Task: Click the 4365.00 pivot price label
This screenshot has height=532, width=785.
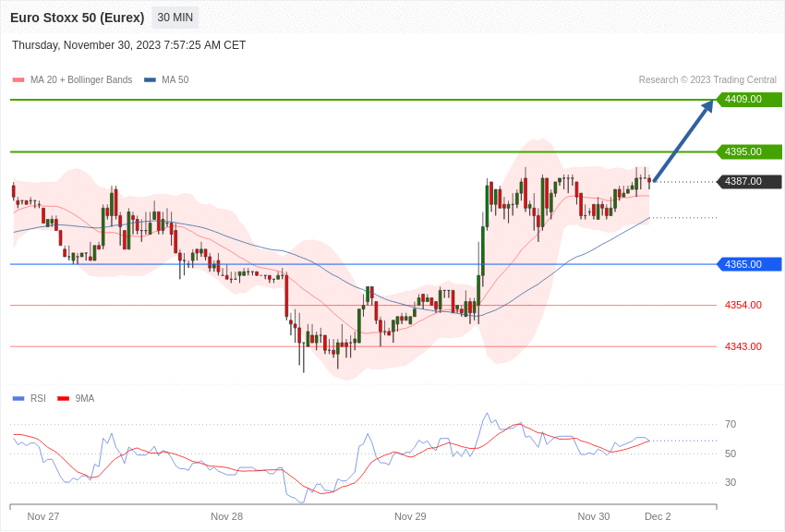Action: click(750, 264)
